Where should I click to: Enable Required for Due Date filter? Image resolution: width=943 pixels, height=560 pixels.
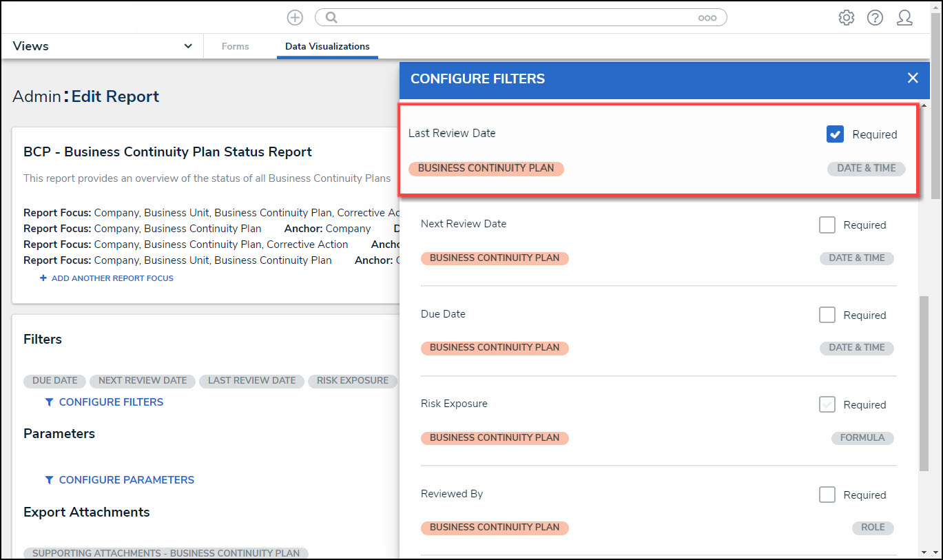(827, 315)
